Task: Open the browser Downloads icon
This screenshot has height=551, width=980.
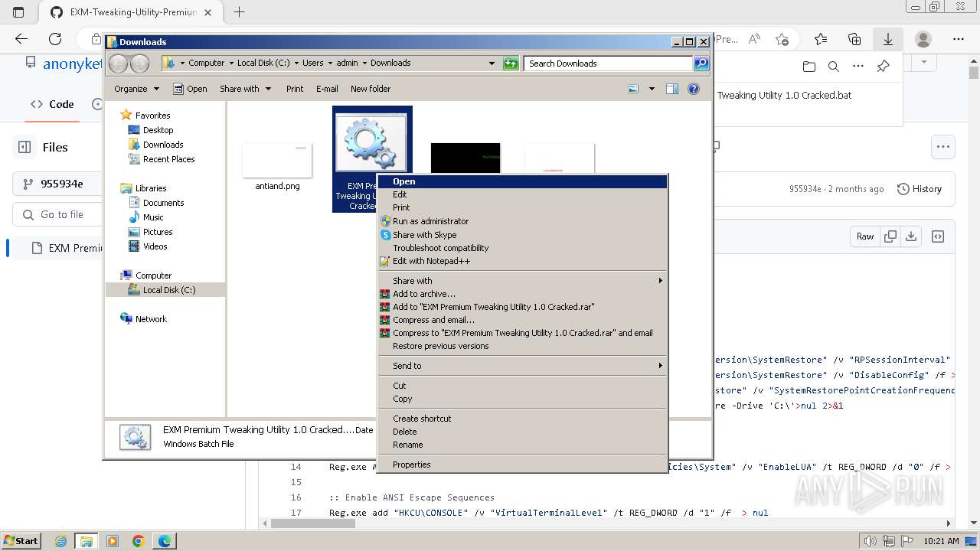Action: [x=888, y=39]
